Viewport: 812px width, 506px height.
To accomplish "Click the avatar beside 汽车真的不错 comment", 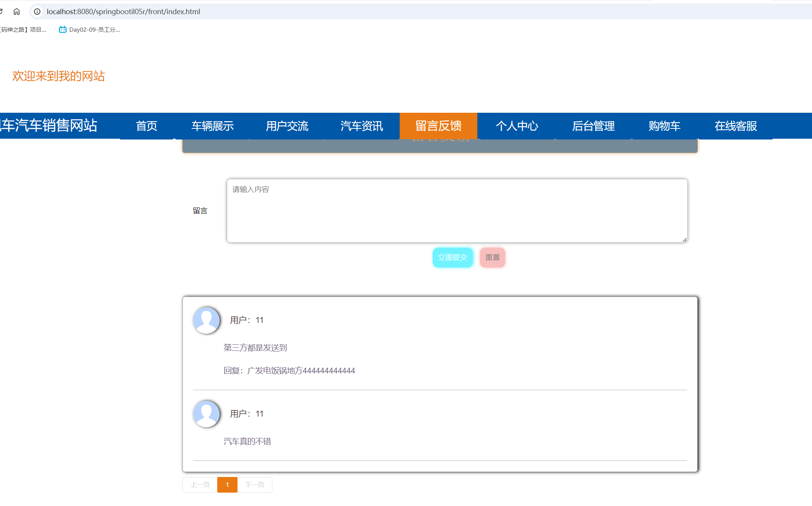I will [207, 414].
